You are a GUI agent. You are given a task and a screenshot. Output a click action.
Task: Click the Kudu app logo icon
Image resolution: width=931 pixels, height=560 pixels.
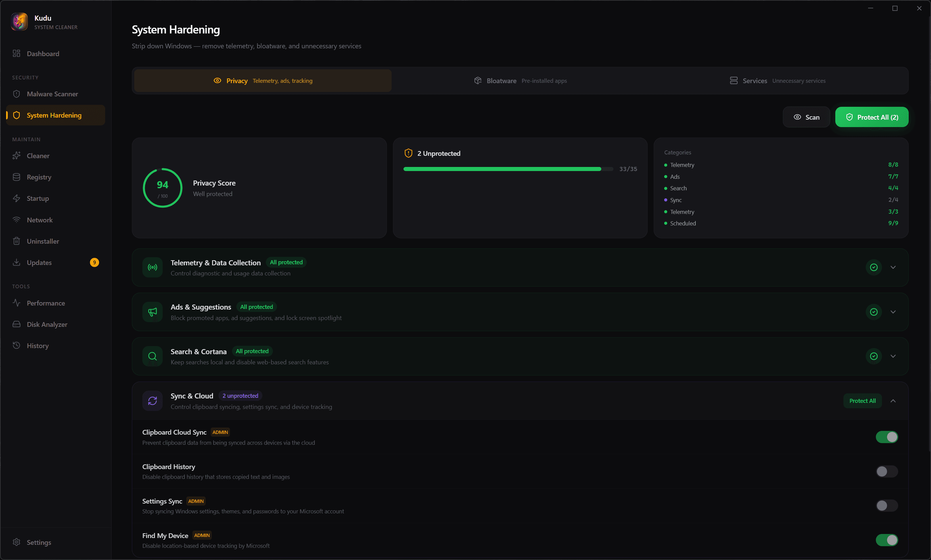pos(19,22)
